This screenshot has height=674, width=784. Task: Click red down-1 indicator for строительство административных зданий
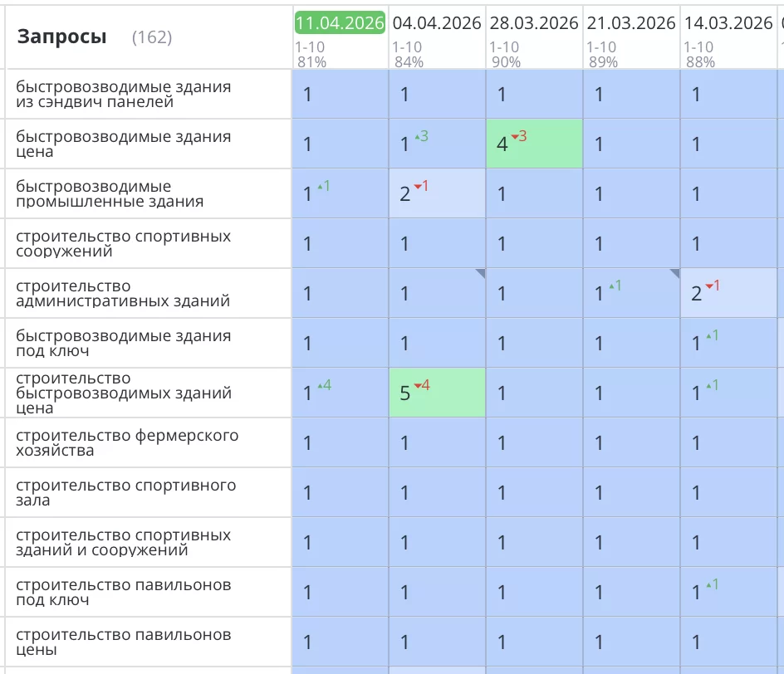tap(713, 286)
